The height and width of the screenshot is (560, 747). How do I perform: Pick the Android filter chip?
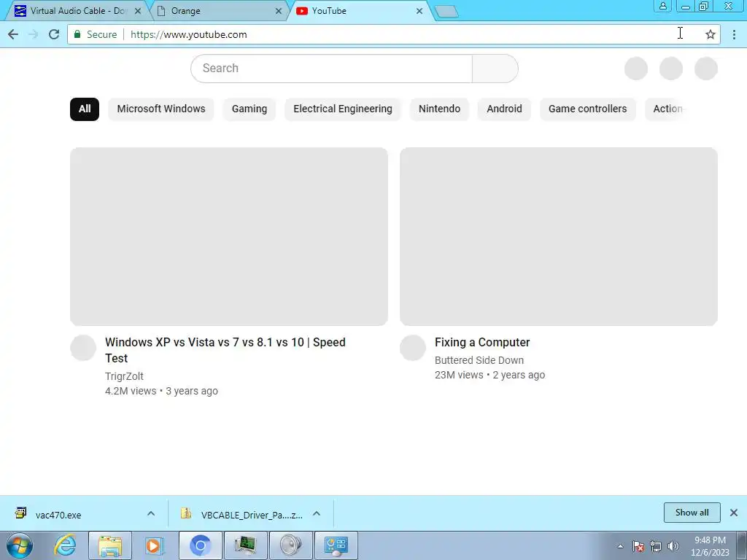coord(504,109)
